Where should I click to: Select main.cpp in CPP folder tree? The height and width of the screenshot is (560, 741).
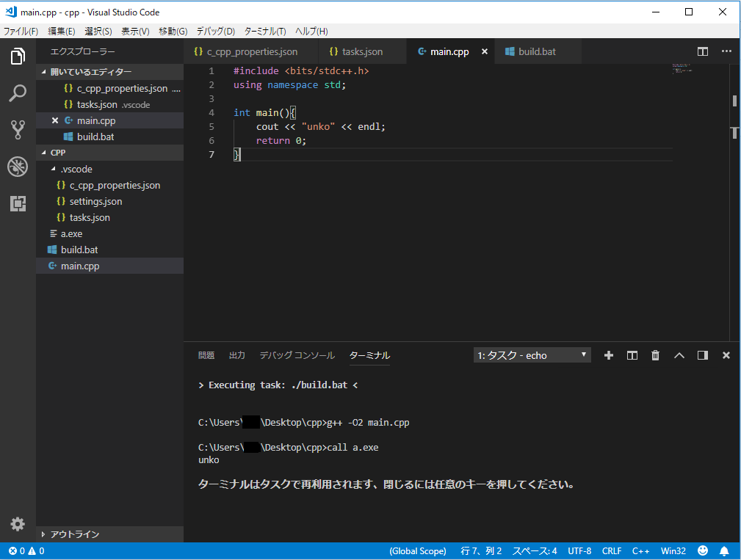[x=109, y=266]
